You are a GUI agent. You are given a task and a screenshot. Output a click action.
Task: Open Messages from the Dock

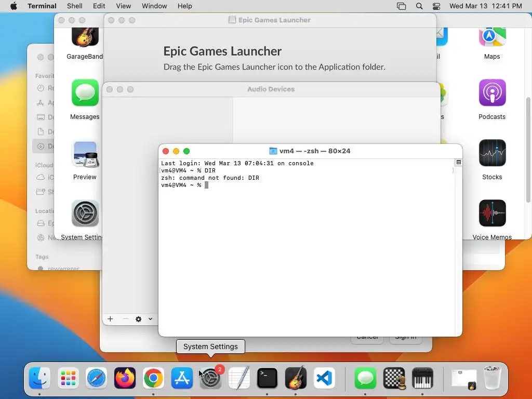[x=365, y=378]
